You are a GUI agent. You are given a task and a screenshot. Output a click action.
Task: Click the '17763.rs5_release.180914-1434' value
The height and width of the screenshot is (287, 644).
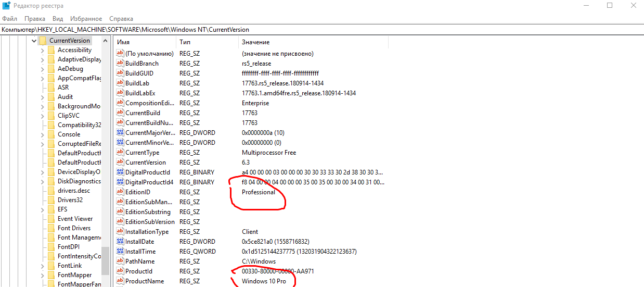[282, 83]
